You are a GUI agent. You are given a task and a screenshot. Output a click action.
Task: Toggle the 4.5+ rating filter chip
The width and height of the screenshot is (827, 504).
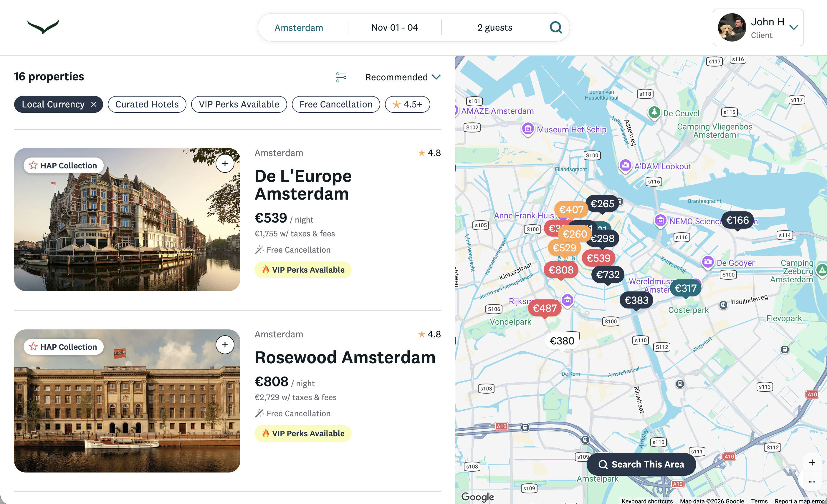coord(407,104)
